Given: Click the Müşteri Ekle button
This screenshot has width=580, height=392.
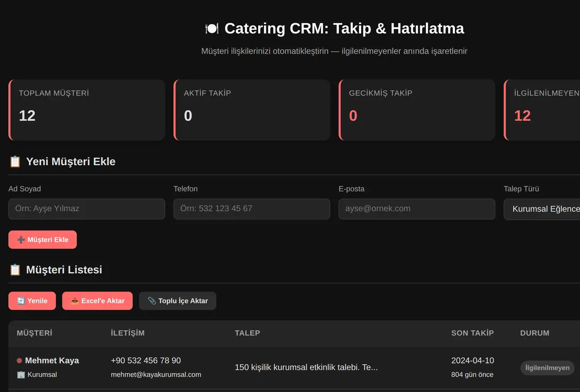Looking at the screenshot, I should [x=43, y=240].
